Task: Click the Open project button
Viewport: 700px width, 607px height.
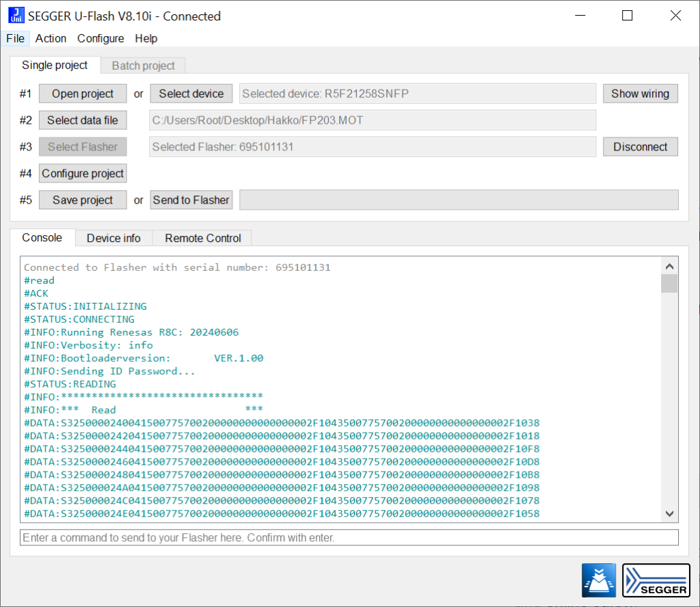Action: click(x=83, y=94)
